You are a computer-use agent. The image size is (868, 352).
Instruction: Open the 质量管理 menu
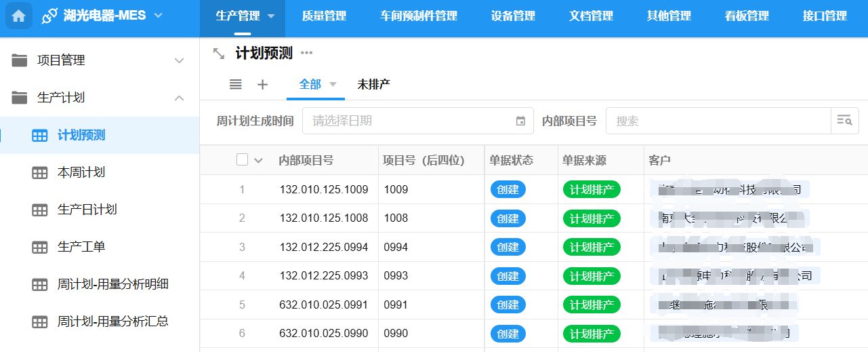click(x=324, y=16)
